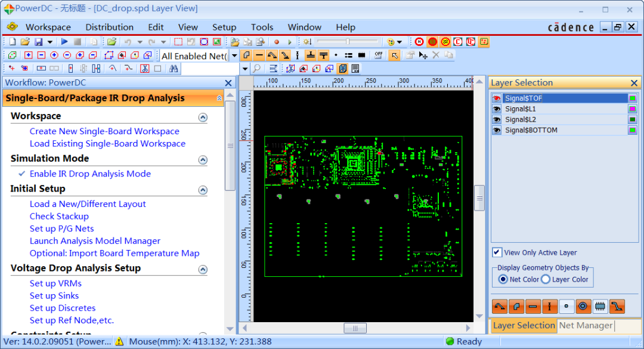Viewport: 644px width, 349px height.
Task: Toggle visibility of Signal$L1 layer
Action: point(497,109)
